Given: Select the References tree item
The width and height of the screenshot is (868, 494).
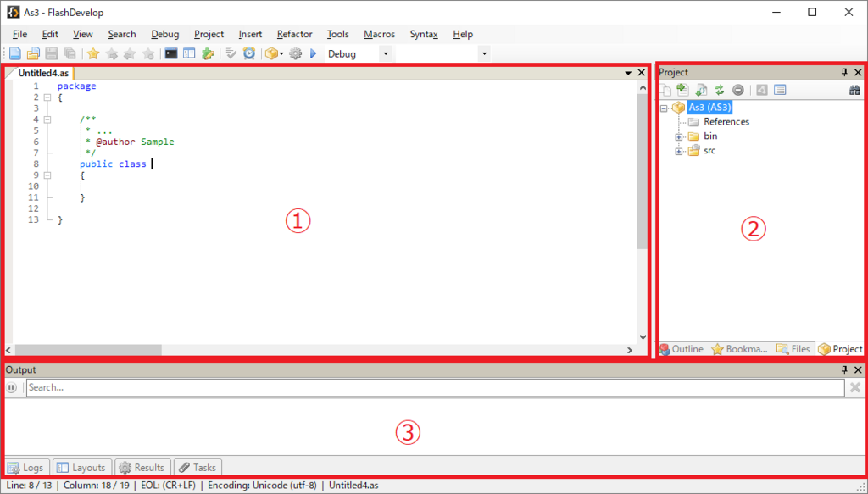Looking at the screenshot, I should coord(726,122).
